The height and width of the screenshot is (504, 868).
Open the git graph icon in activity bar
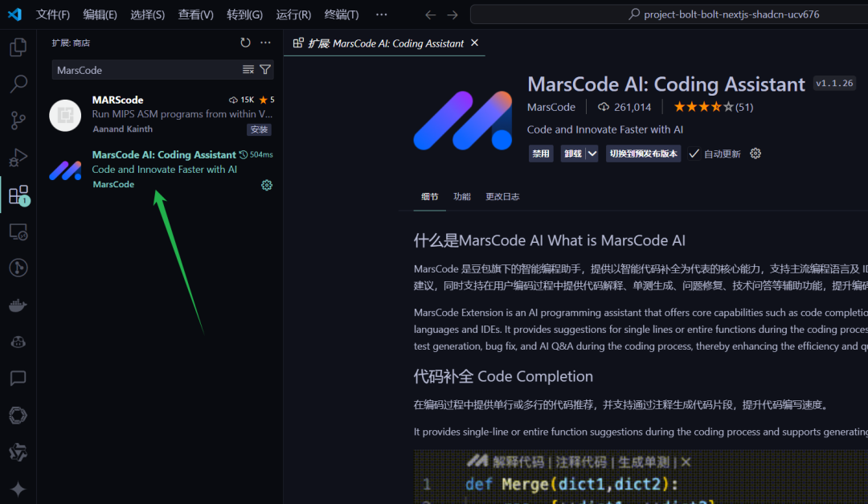[x=18, y=268]
